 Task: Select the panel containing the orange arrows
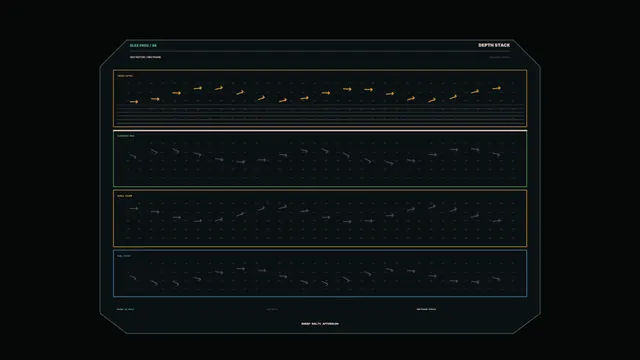(x=320, y=98)
